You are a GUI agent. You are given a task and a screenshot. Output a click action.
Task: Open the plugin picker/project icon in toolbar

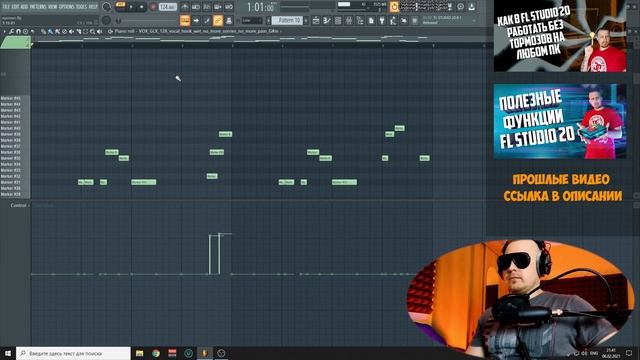[x=382, y=20]
